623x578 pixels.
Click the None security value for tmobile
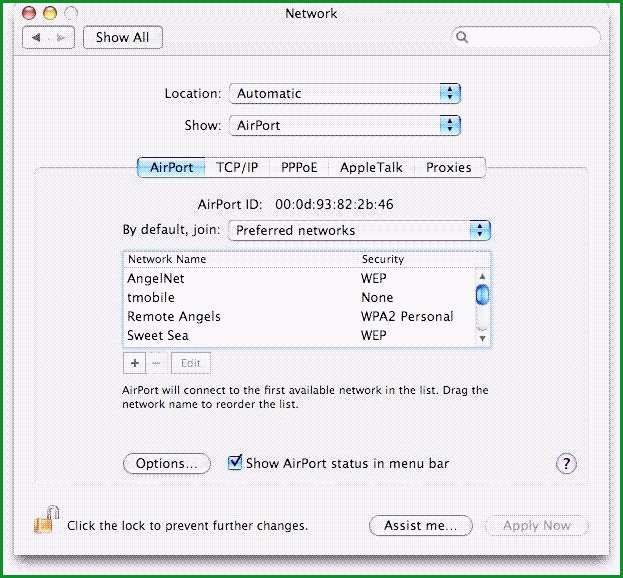(x=377, y=297)
